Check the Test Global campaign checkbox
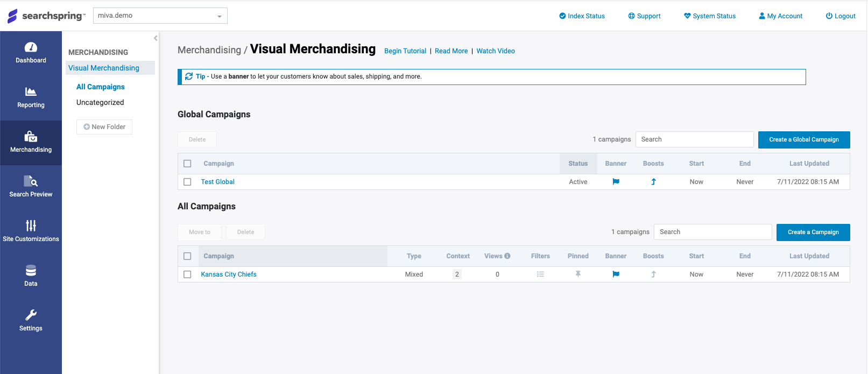 pyautogui.click(x=187, y=182)
